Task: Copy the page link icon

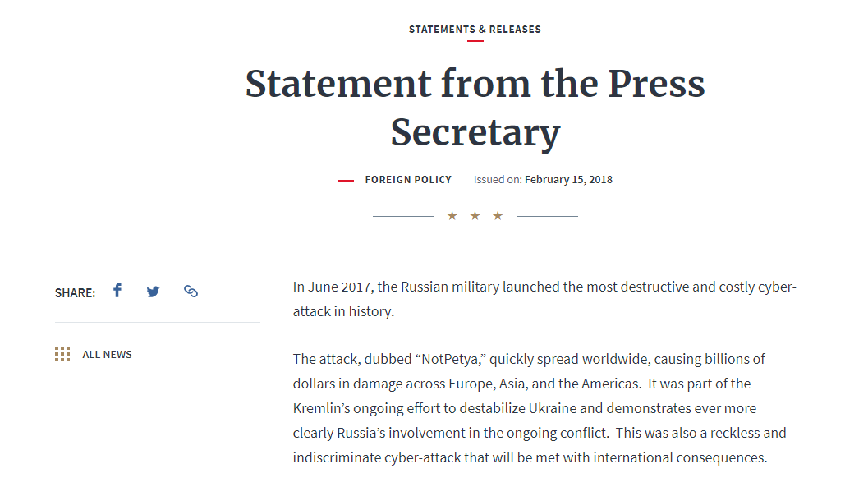Action: pyautogui.click(x=191, y=292)
